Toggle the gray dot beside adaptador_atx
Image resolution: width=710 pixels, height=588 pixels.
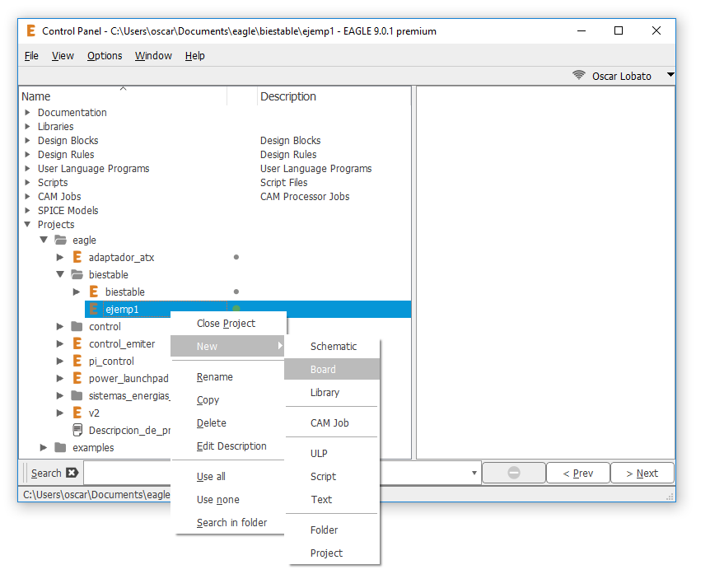[x=236, y=258]
